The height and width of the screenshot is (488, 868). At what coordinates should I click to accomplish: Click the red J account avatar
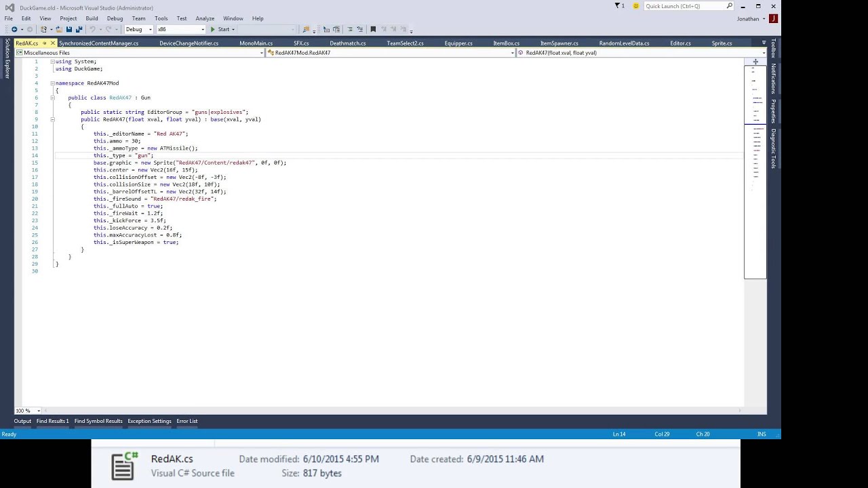tap(772, 18)
